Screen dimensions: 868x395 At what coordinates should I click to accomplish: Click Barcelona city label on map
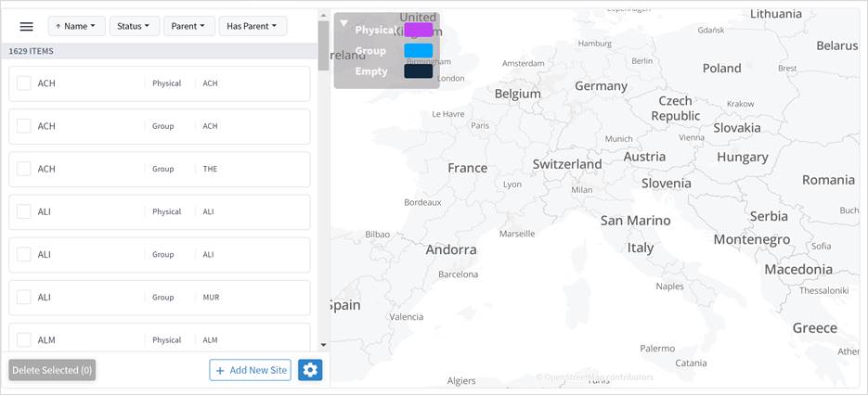click(x=459, y=274)
